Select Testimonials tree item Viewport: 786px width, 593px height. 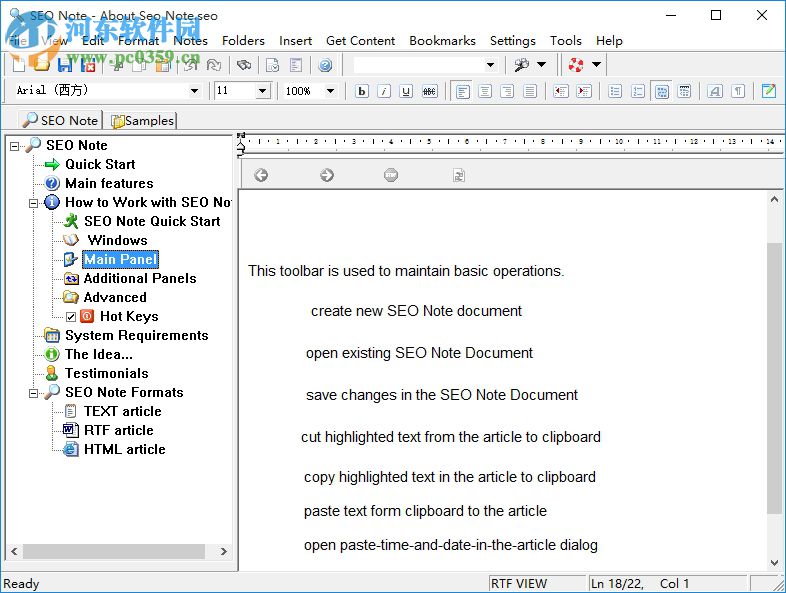click(x=106, y=373)
